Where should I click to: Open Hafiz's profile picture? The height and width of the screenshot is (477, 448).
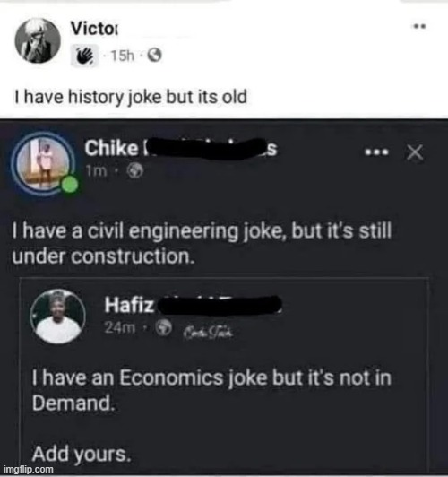pos(57,317)
